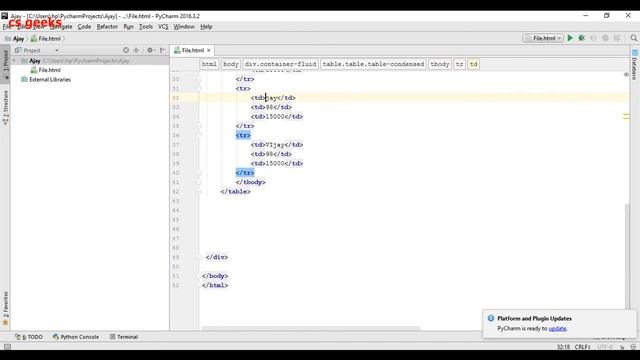Image resolution: width=640 pixels, height=360 pixels.
Task: Click the Platform and Plugin Updates info icon
Action: click(x=491, y=318)
